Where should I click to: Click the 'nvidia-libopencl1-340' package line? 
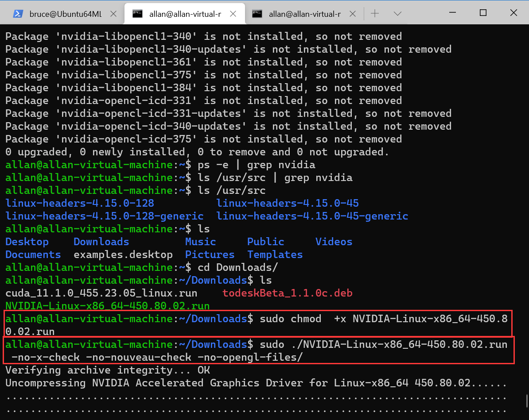point(204,36)
